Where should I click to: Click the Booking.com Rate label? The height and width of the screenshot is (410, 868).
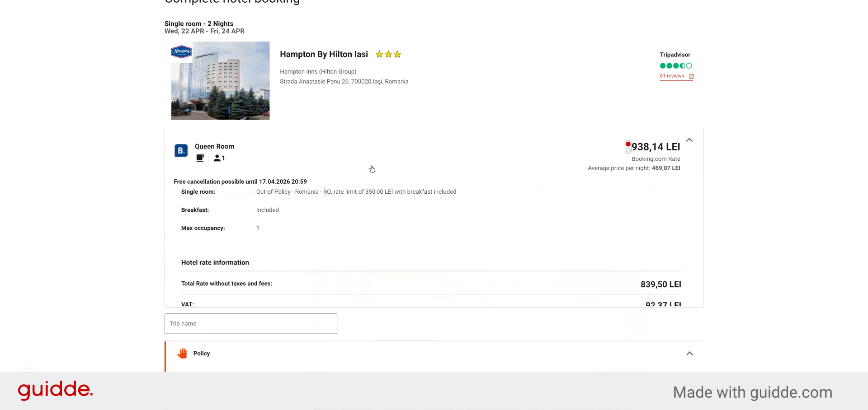656,159
